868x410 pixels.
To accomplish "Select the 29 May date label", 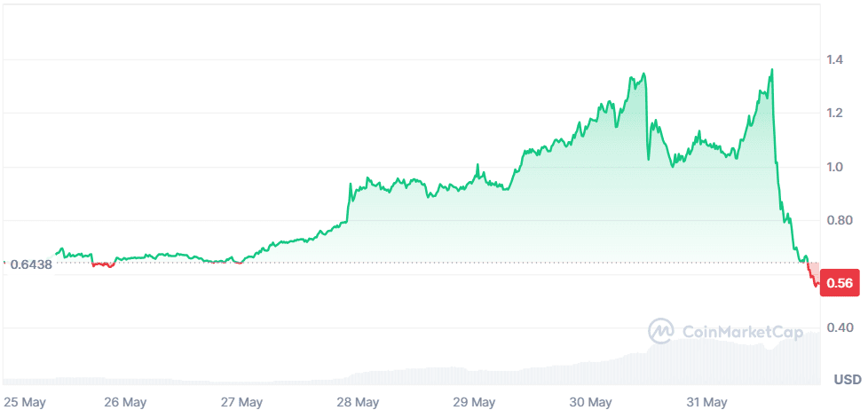I will click(x=476, y=402).
